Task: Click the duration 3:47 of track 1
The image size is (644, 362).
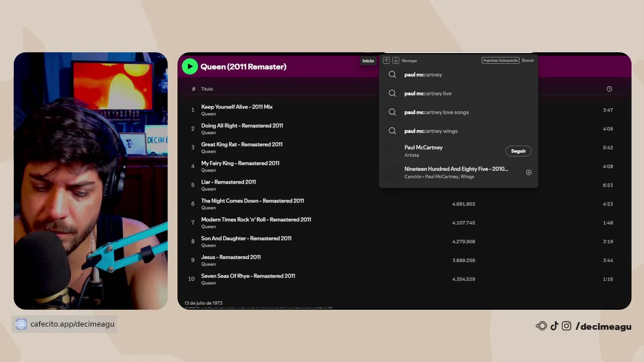Action: tap(608, 110)
